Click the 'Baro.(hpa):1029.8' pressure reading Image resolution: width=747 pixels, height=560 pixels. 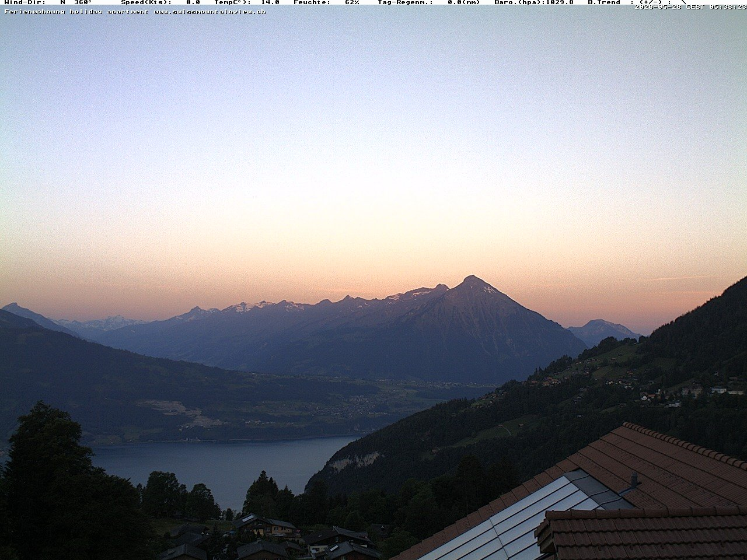534,2
